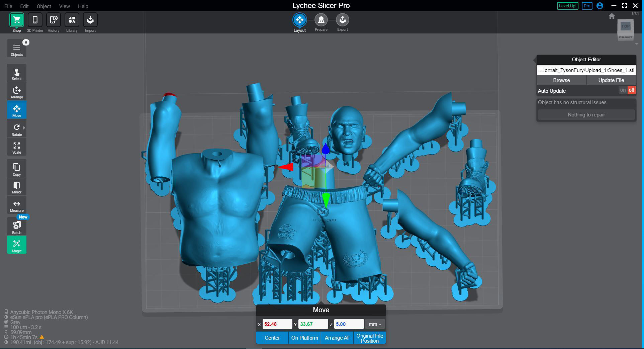Screen dimensions: 644x349
Task: Open the Batch tool
Action: click(x=16, y=227)
